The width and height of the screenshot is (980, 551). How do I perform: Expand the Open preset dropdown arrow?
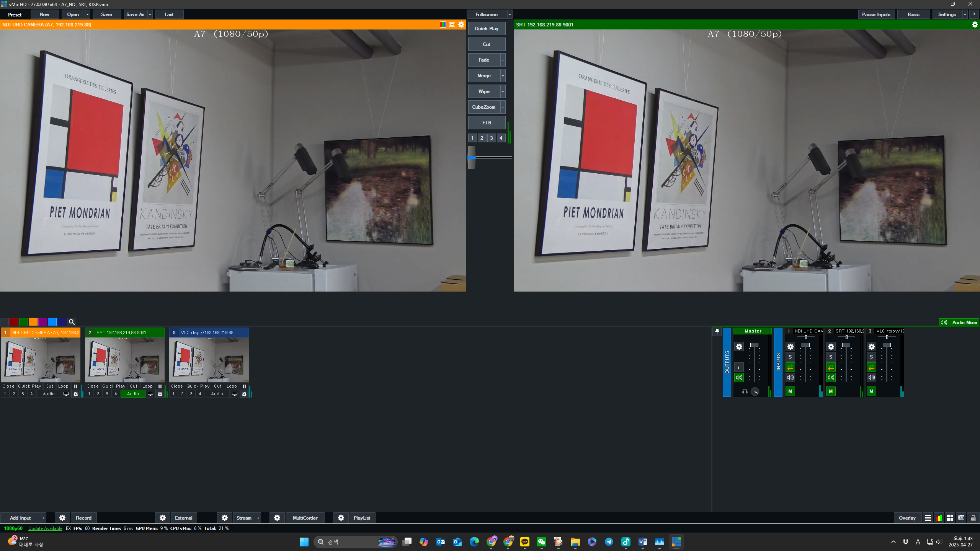pyautogui.click(x=88, y=15)
